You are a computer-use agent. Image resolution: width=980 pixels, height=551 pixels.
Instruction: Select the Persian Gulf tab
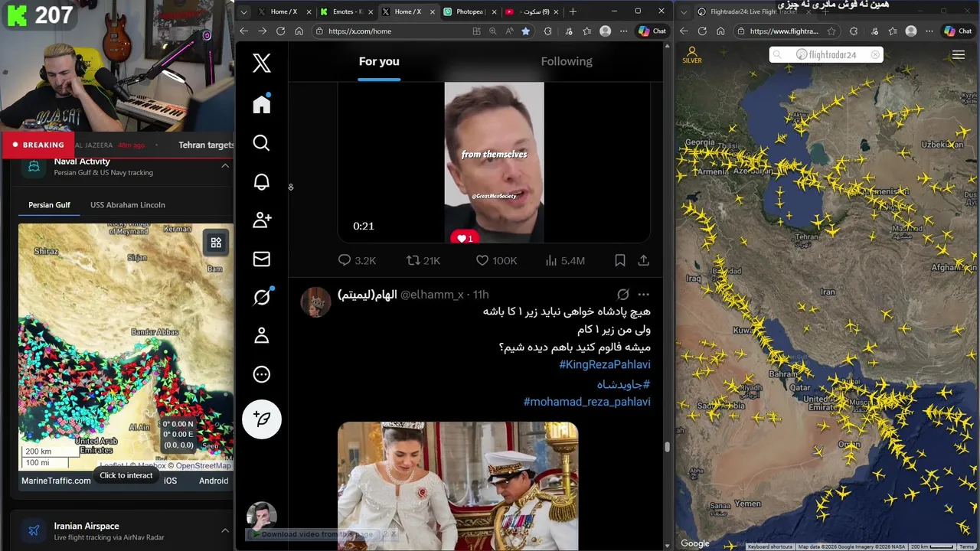pos(49,205)
